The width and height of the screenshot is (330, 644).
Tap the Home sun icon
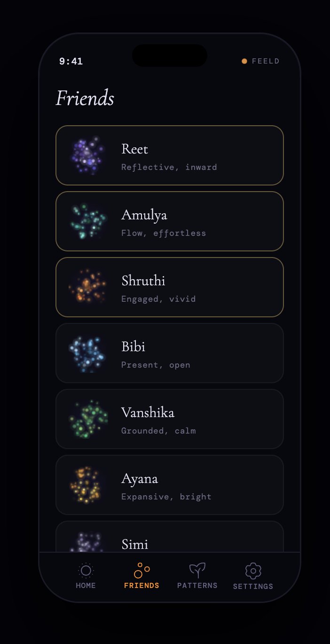pos(86,571)
